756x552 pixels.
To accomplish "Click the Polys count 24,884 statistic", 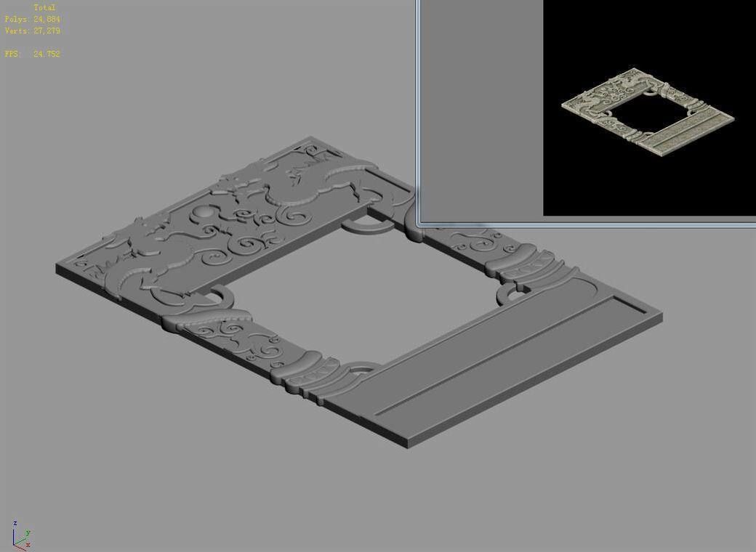I will coord(32,20).
